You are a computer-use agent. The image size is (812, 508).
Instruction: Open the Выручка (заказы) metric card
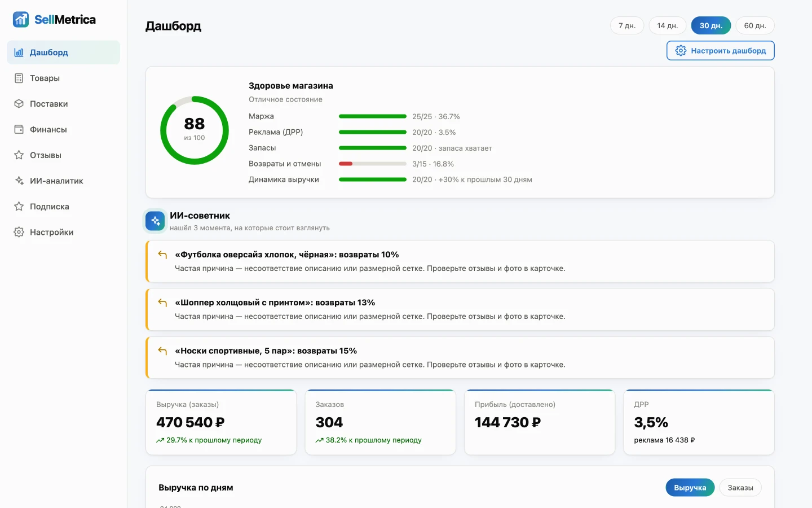click(x=221, y=422)
